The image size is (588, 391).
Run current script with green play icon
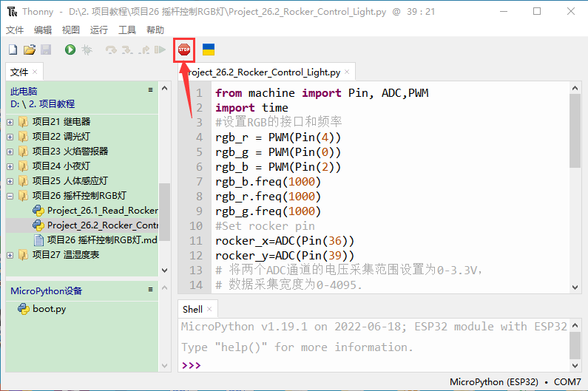point(70,50)
